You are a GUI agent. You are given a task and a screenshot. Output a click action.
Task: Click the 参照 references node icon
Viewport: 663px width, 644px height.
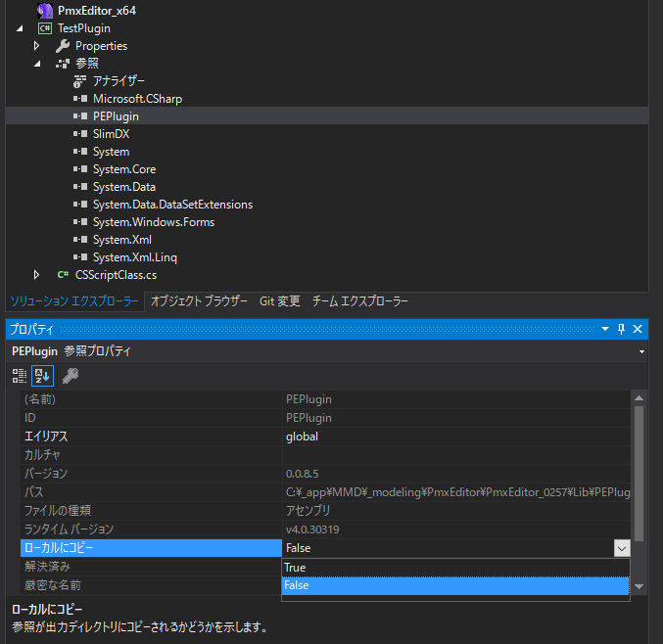point(63,64)
